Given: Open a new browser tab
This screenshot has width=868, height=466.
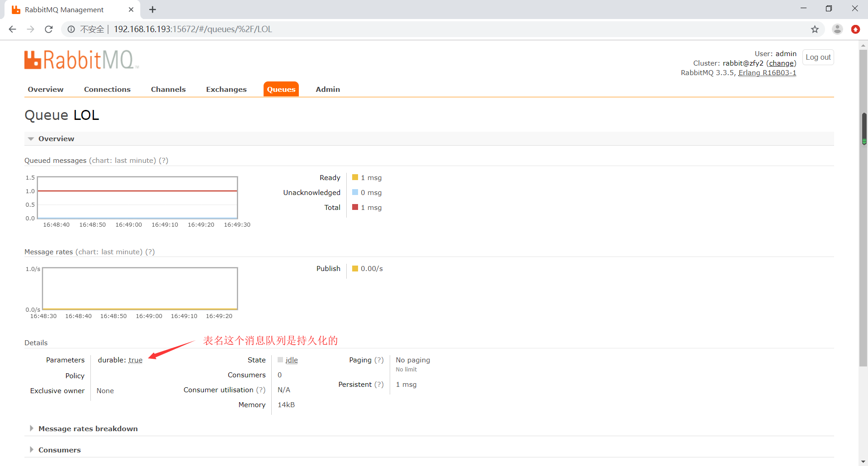Looking at the screenshot, I should [x=153, y=10].
